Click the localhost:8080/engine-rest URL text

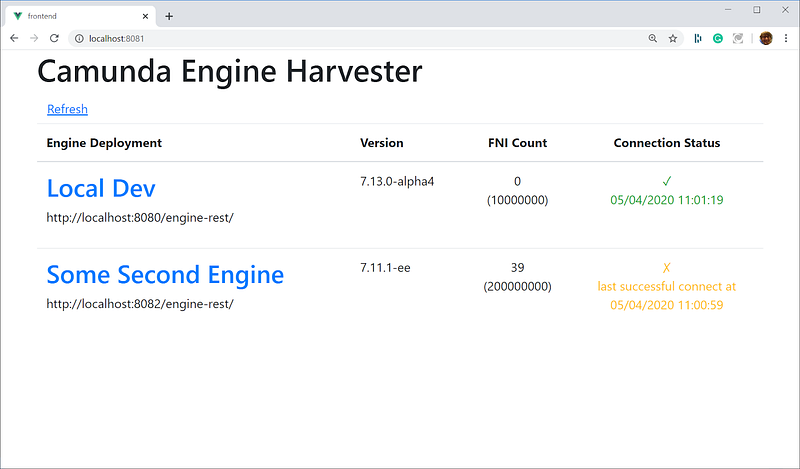(x=140, y=218)
